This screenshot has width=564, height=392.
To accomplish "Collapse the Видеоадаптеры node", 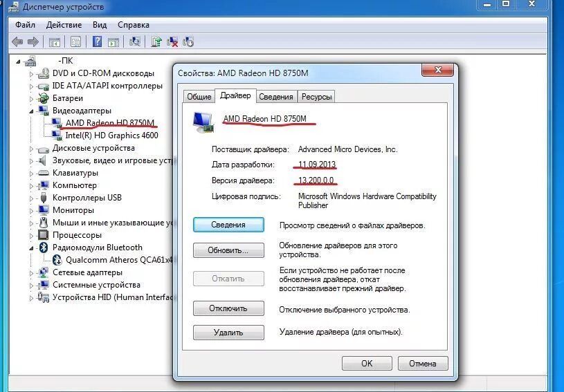I will [31, 111].
